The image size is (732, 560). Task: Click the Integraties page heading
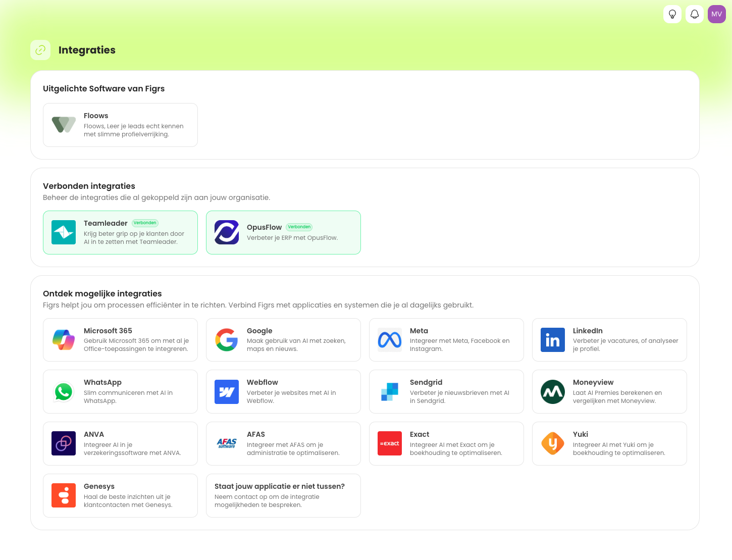pyautogui.click(x=87, y=50)
